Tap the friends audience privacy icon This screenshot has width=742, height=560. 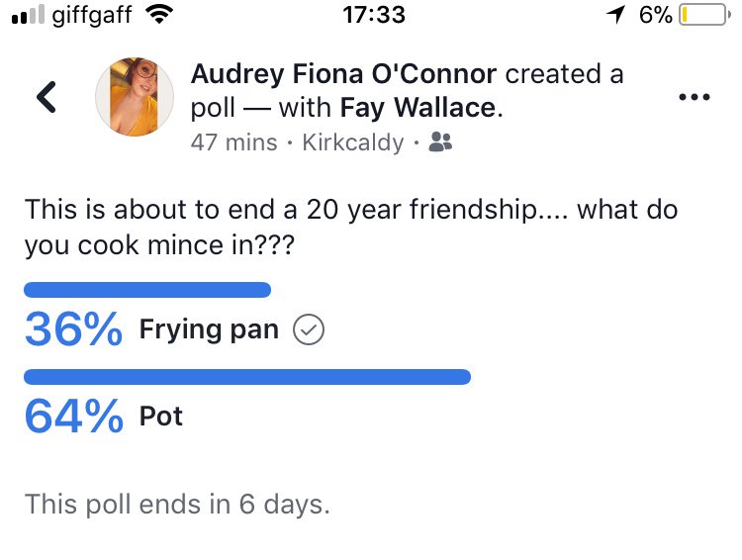pos(440,142)
